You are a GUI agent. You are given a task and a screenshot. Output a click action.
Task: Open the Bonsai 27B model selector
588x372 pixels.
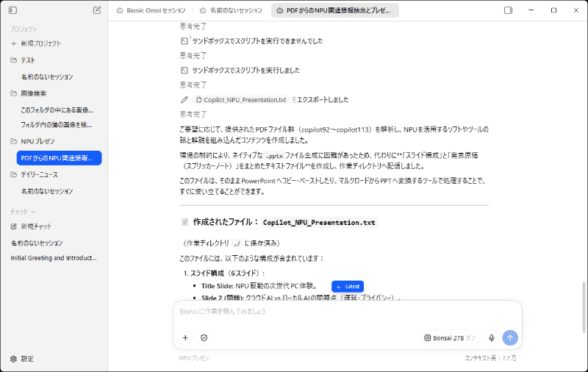coord(449,338)
